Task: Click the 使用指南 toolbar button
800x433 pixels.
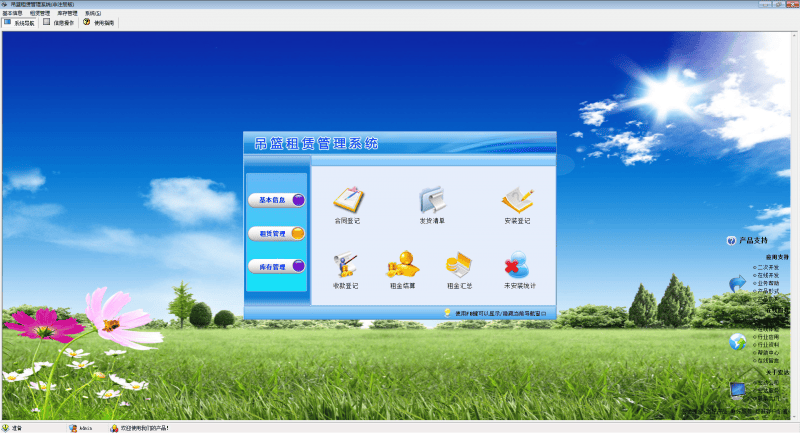Action: click(98, 22)
